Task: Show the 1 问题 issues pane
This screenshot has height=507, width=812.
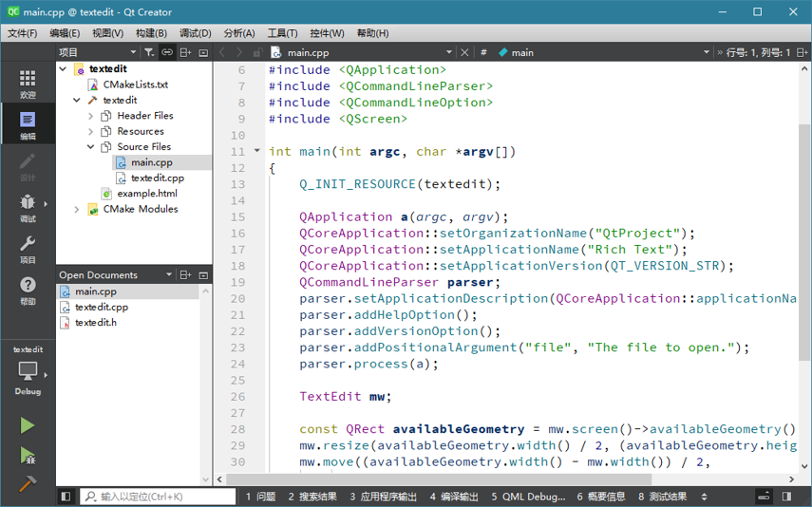Action: [260, 497]
